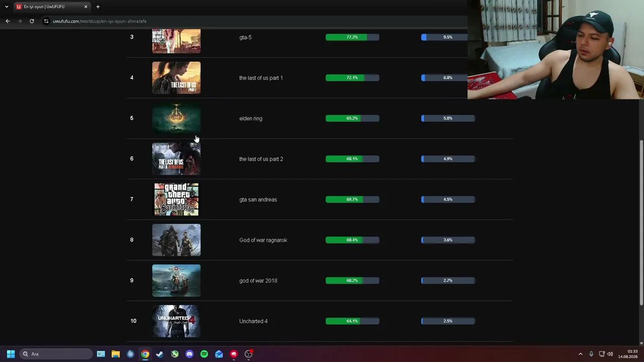644x362 pixels.
Task: Switch to OBS Studio in taskbar
Action: point(249,354)
